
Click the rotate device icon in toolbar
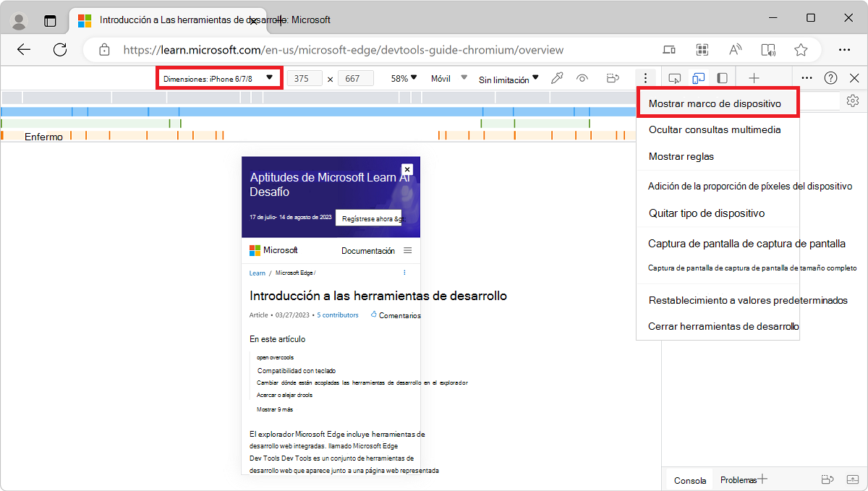(613, 78)
